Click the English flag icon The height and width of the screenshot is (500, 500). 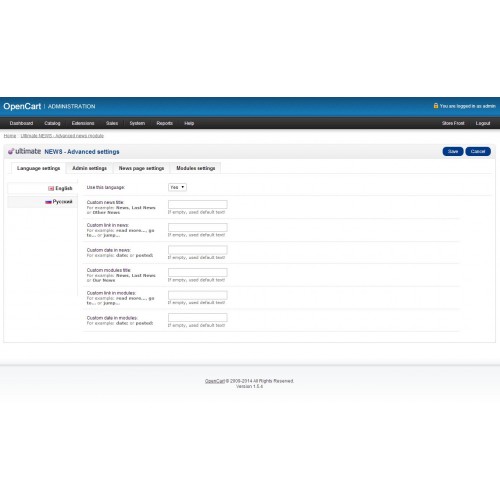tap(51, 188)
